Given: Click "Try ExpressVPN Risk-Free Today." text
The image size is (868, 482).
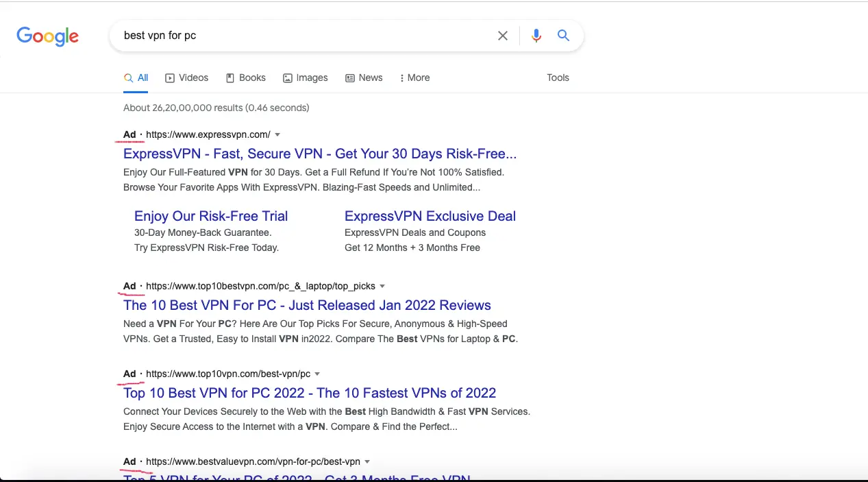Looking at the screenshot, I should click(x=206, y=248).
